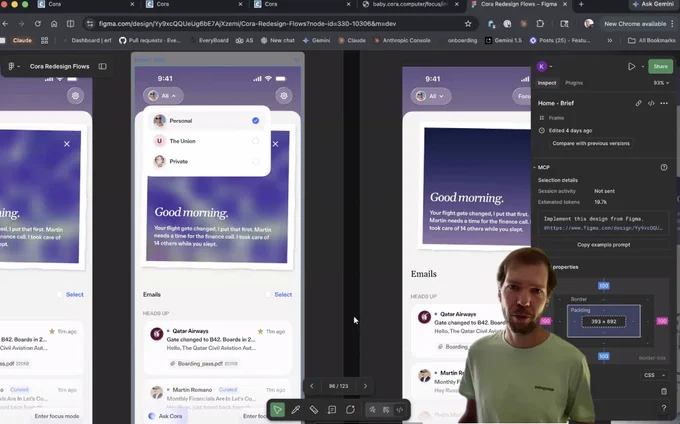680x424 pixels.
Task: Go to previous frame in 96/123 navigator
Action: tap(311, 386)
